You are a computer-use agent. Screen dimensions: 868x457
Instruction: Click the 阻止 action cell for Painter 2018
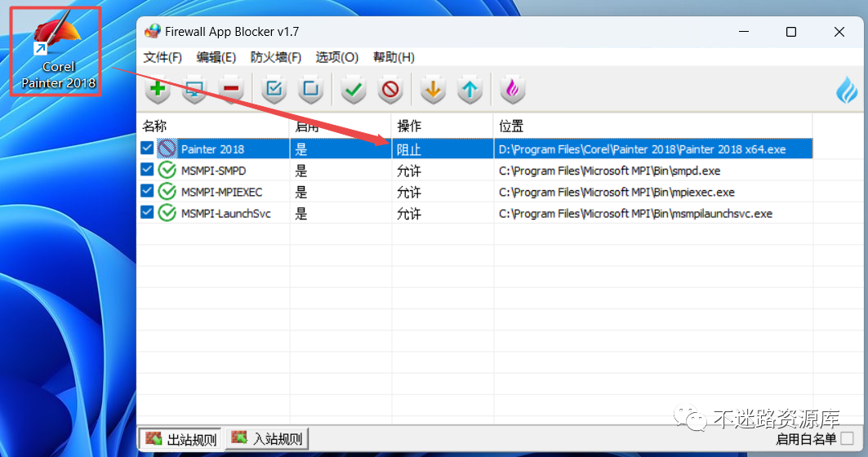tap(443, 149)
